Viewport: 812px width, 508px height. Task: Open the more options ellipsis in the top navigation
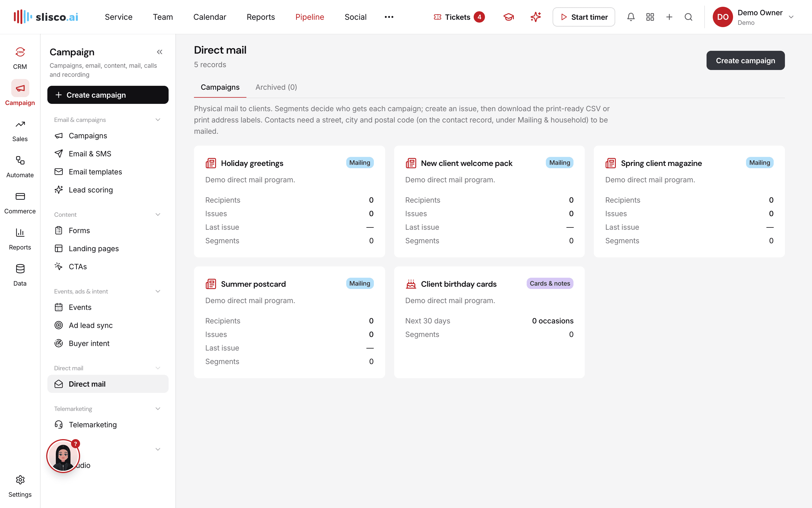pos(389,17)
